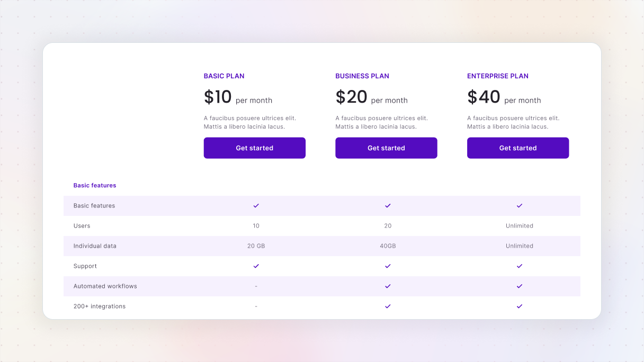Click the Business Plan Support checkmark
The image size is (644, 362).
click(388, 266)
